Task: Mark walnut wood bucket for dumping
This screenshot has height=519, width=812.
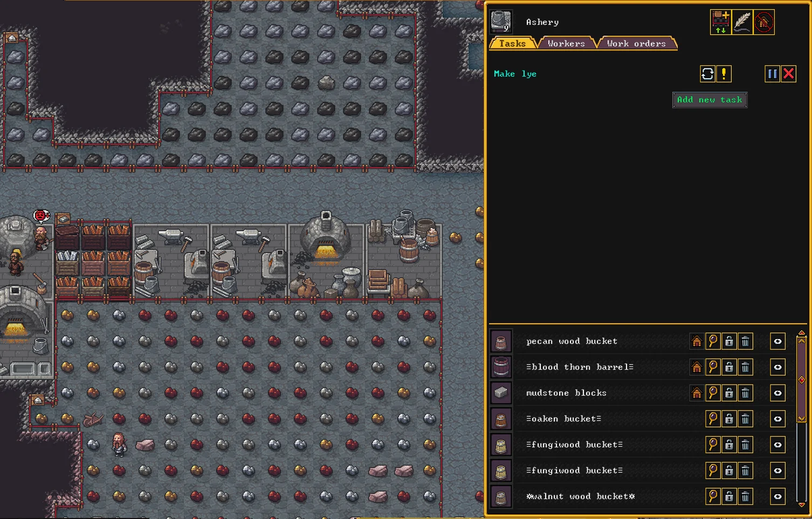Action: click(745, 496)
